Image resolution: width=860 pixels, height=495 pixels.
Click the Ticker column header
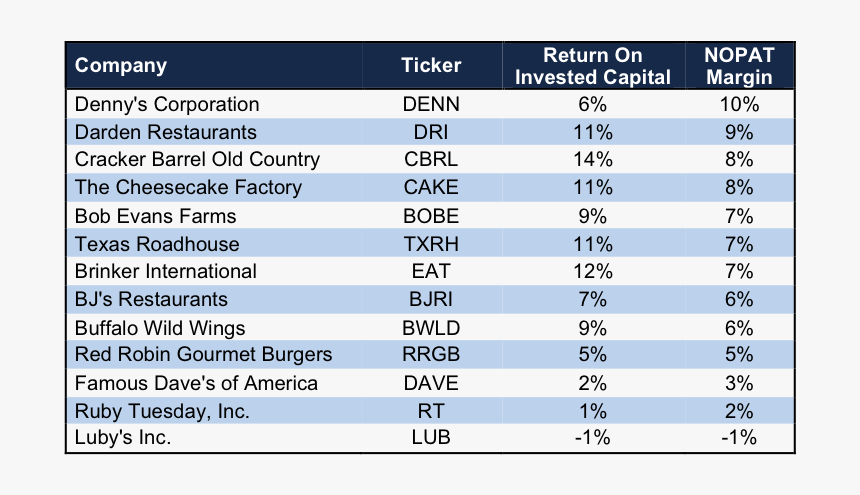(431, 66)
